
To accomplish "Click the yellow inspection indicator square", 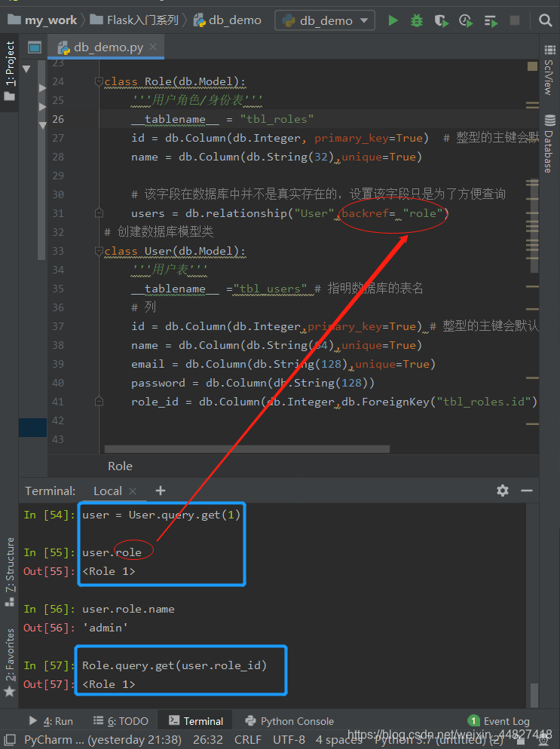I will coord(532,66).
